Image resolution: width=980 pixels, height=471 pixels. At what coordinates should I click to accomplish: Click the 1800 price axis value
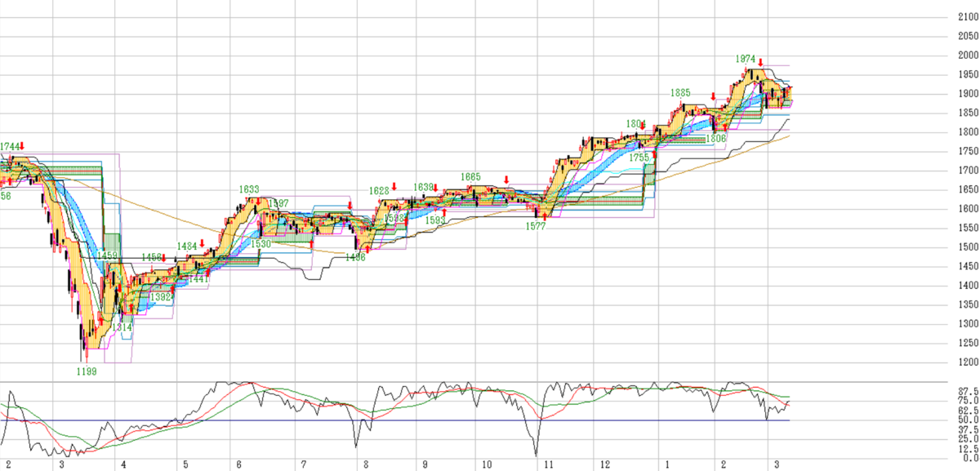(x=969, y=132)
